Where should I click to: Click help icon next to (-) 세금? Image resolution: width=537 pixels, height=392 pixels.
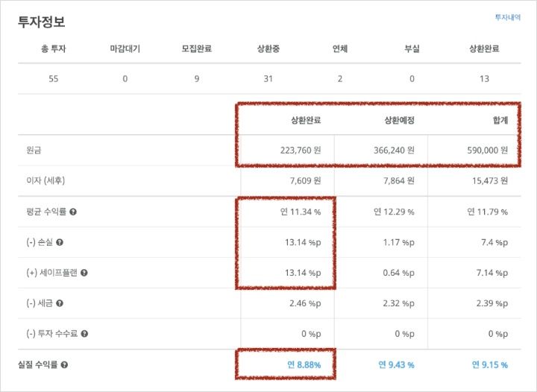(60, 303)
